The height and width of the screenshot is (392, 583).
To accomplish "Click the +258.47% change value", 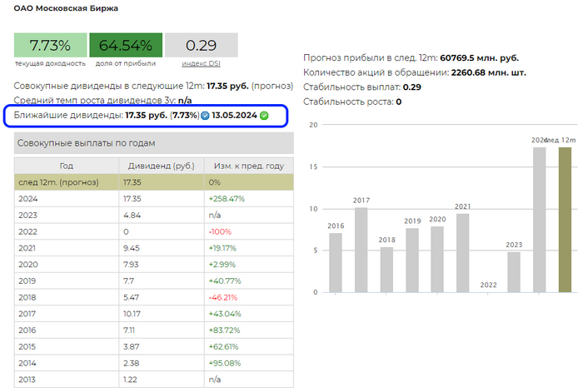I will coord(227,199).
